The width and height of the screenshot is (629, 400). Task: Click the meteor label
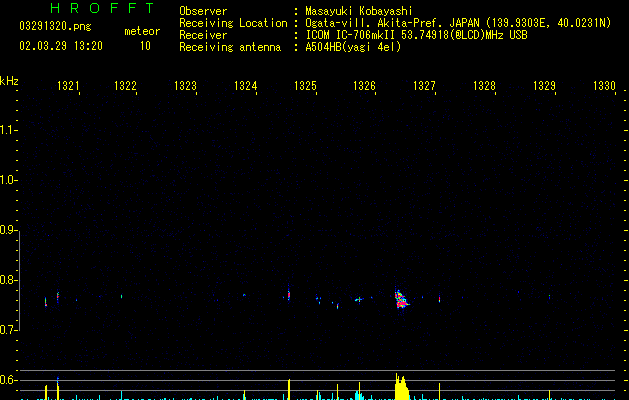142,31
